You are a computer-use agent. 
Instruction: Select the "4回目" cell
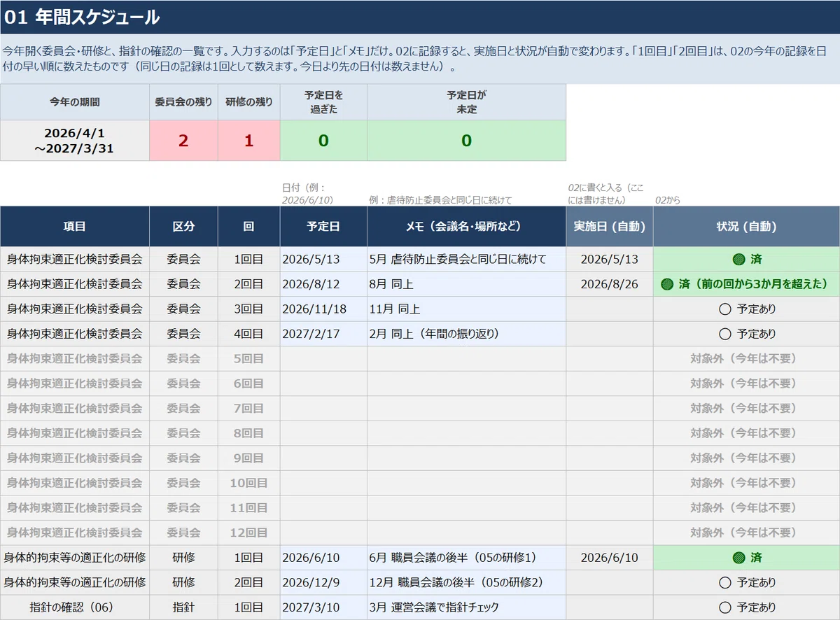click(x=248, y=334)
